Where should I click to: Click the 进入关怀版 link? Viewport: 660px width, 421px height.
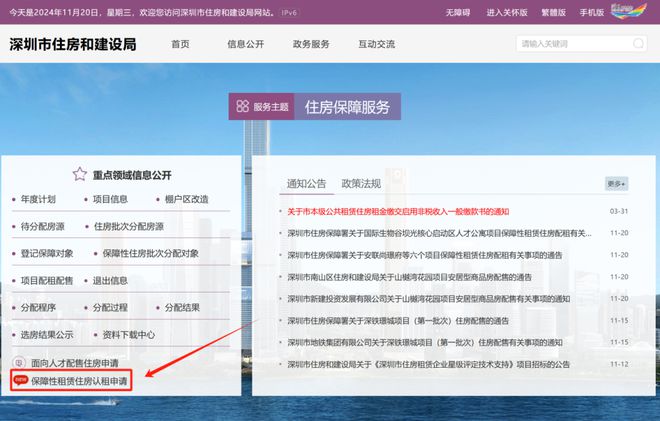coord(507,13)
